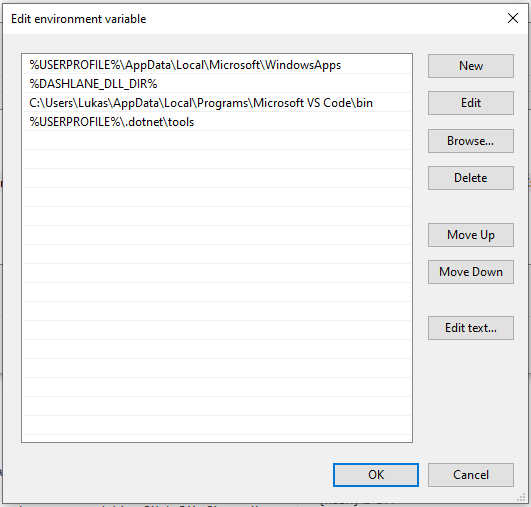531x507 pixels.
Task: Click the resize grip in dialog corner
Action: pyautogui.click(x=521, y=498)
